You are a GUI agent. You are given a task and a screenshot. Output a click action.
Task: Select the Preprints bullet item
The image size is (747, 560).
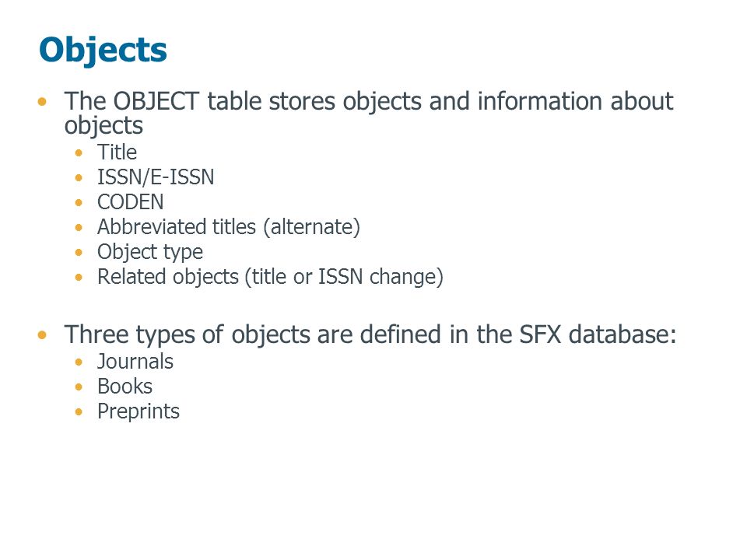(x=139, y=411)
